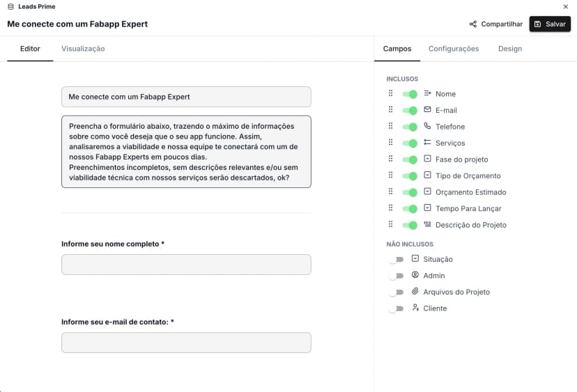Switch to the Visualização tab

pyautogui.click(x=83, y=49)
